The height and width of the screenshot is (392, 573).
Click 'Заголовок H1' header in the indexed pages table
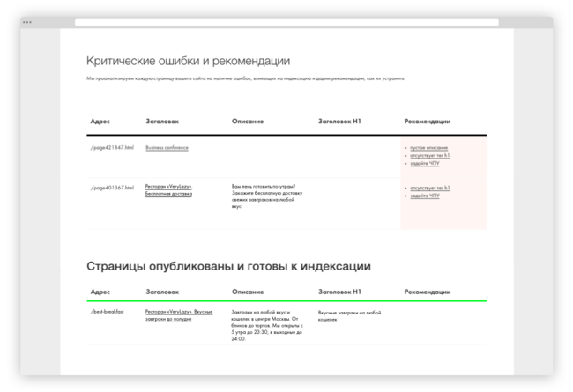coord(339,290)
